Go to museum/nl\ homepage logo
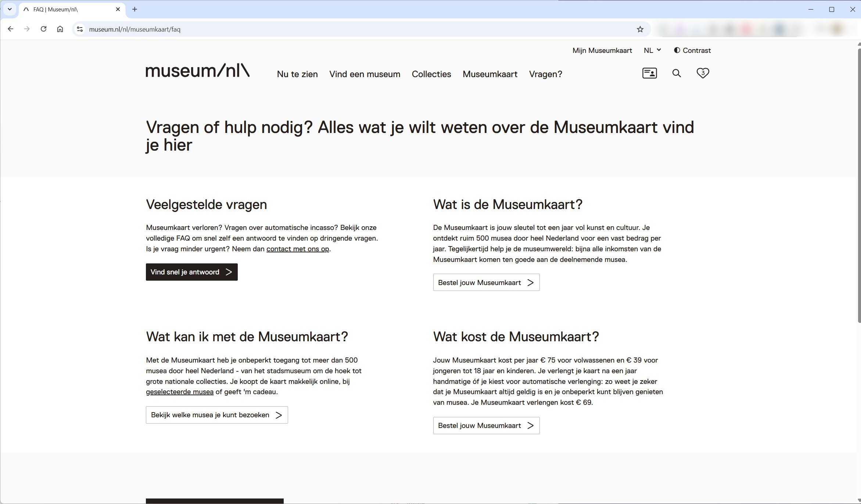The width and height of the screenshot is (861, 504). [198, 70]
